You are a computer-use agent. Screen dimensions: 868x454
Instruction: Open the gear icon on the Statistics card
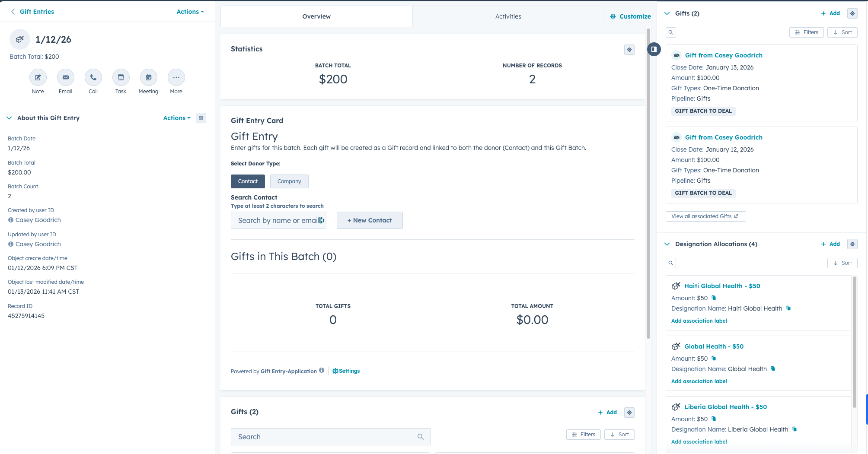click(x=629, y=49)
